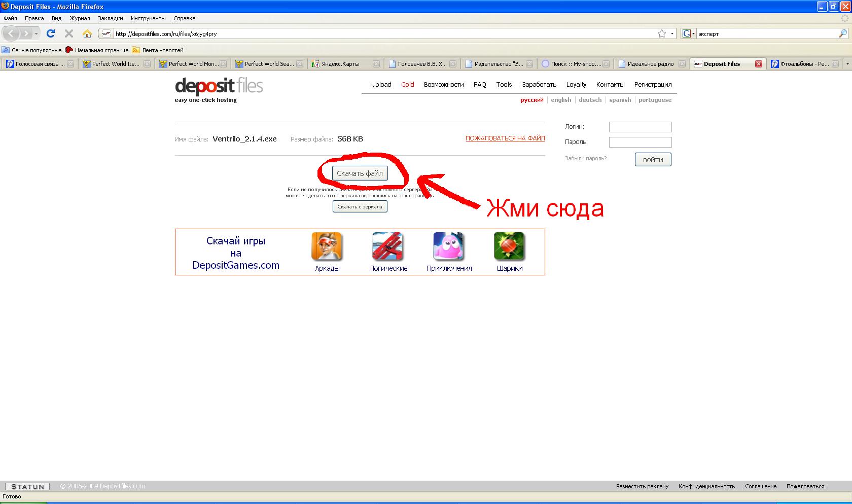Open Самые популярные bookmark folder

pos(31,50)
